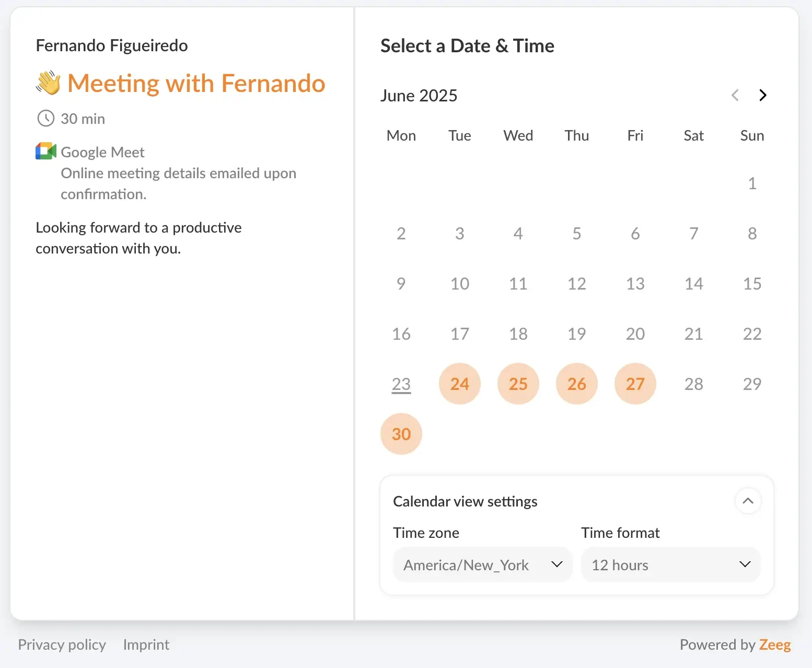Screen dimensions: 812x668
Task: Select June 25 on the calendar
Action: 518,384
